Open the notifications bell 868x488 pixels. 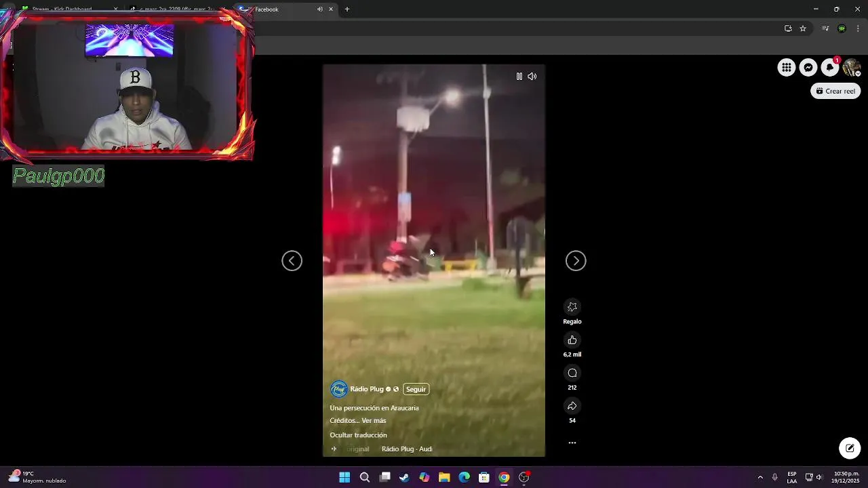point(830,67)
